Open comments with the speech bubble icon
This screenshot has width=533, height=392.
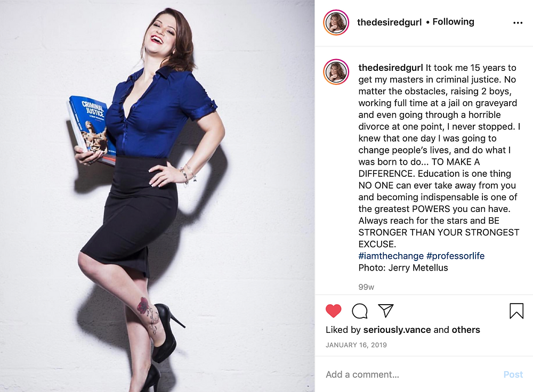click(x=360, y=311)
